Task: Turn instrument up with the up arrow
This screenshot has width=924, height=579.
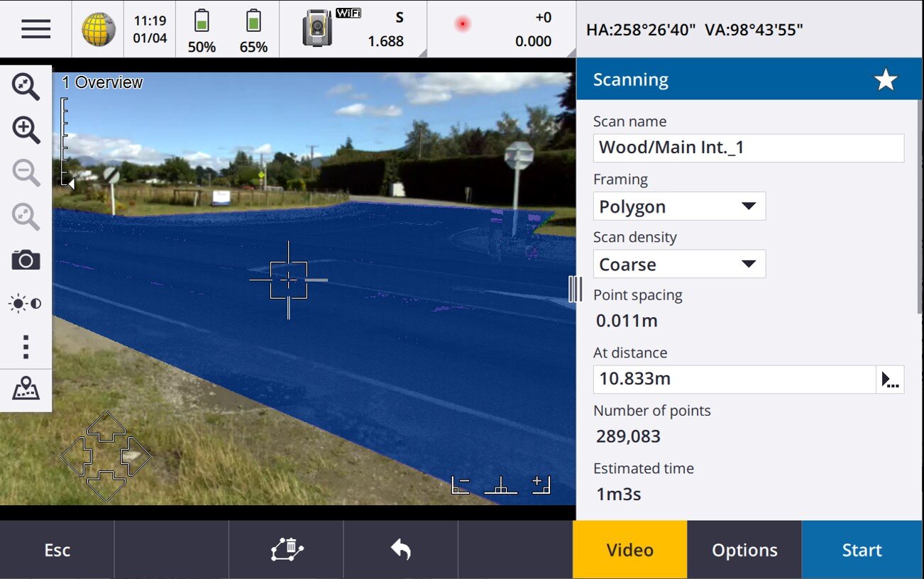Action: click(x=106, y=426)
